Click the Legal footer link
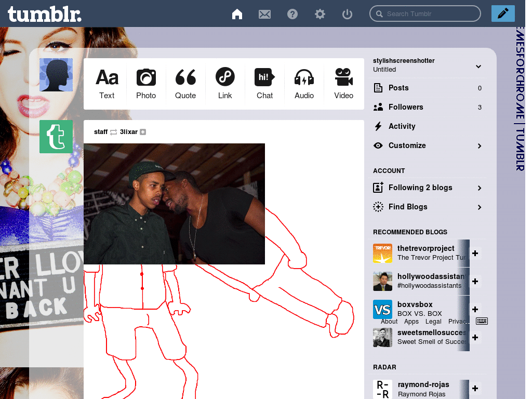The height and width of the screenshot is (399, 532). pyautogui.click(x=433, y=321)
